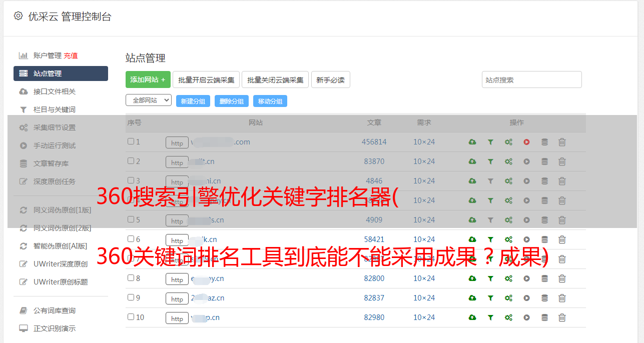Viewport: 644px width, 343px height.
Task: Click trash icon in row 9
Action: pos(562,298)
